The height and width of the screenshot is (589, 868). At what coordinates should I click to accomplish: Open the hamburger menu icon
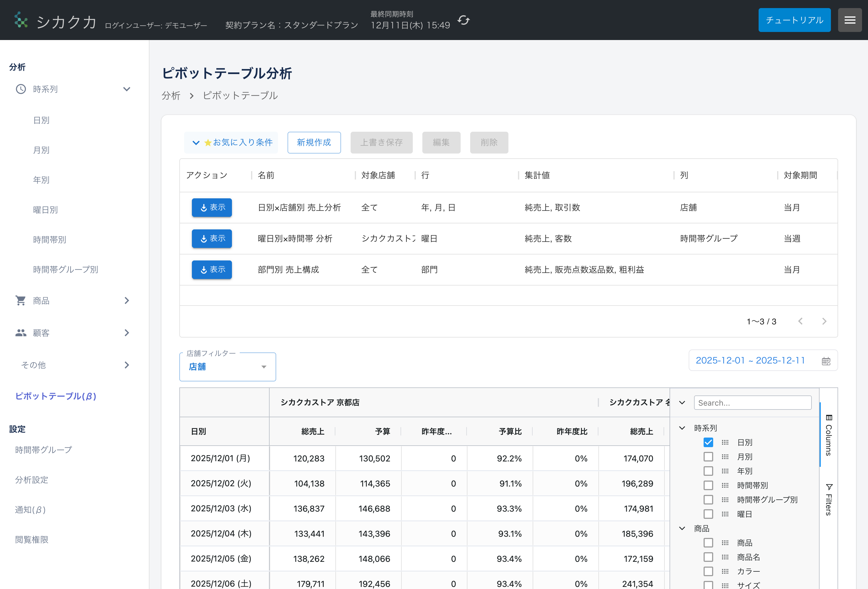(x=849, y=20)
